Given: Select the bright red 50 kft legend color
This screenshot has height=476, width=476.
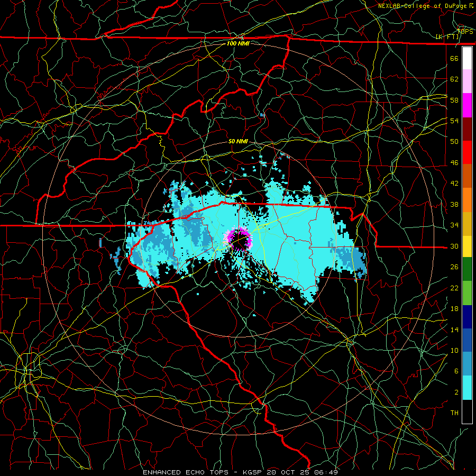Looking at the screenshot, I should [467, 152].
